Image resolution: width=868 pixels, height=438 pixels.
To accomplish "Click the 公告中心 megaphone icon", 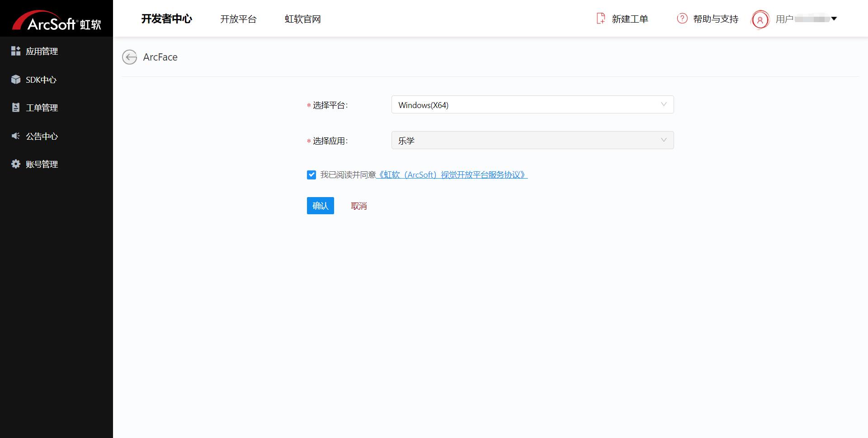I will [x=16, y=136].
